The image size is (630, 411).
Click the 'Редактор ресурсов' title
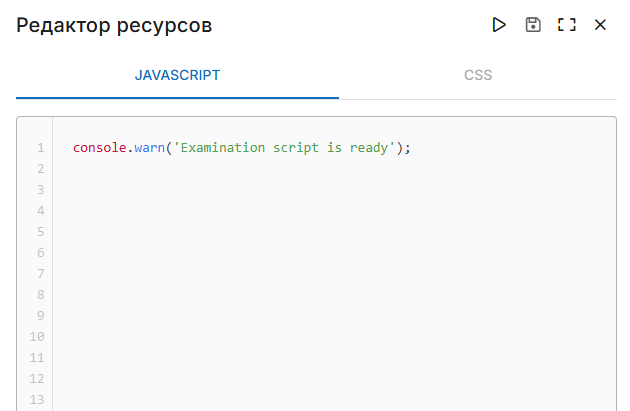click(114, 26)
